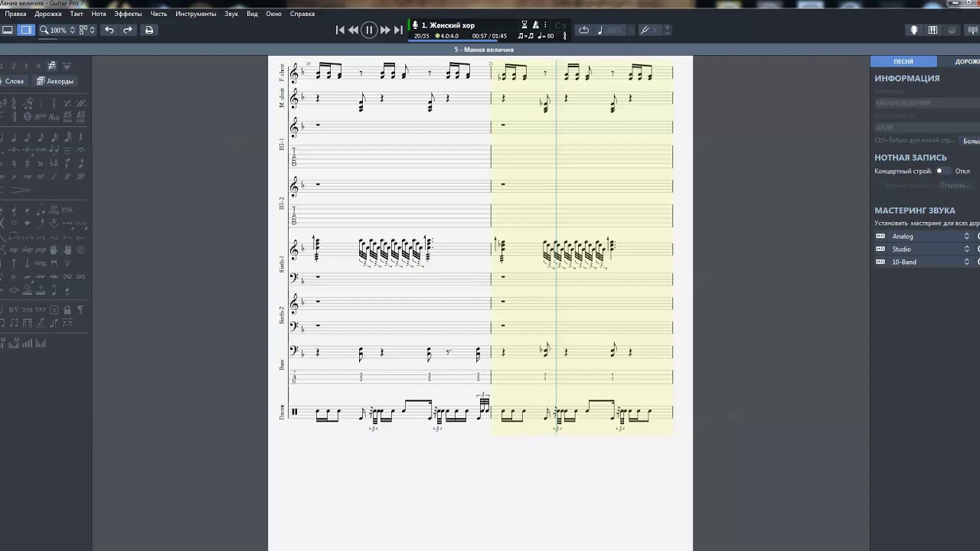Viewport: 980px width, 551px height.
Task: Go to the last bar
Action: (x=398, y=30)
